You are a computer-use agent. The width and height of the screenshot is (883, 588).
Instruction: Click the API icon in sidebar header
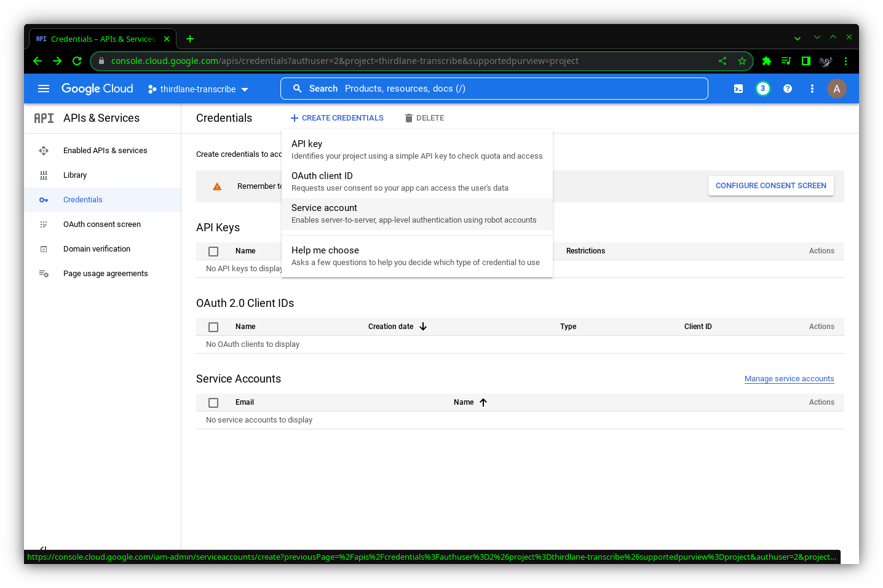44,118
